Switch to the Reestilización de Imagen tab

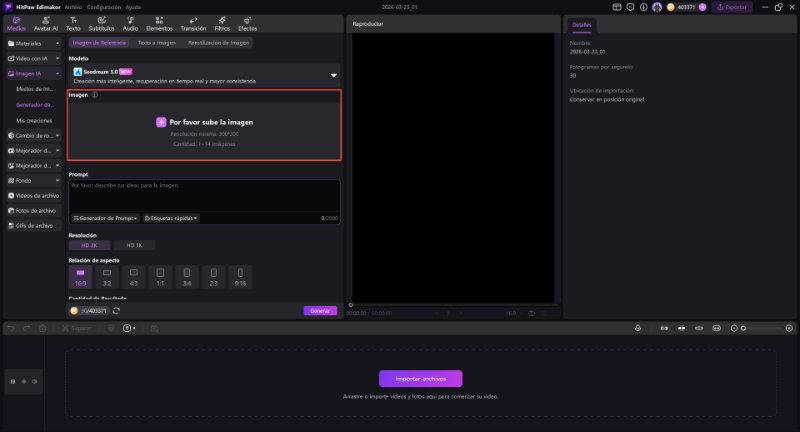click(218, 43)
